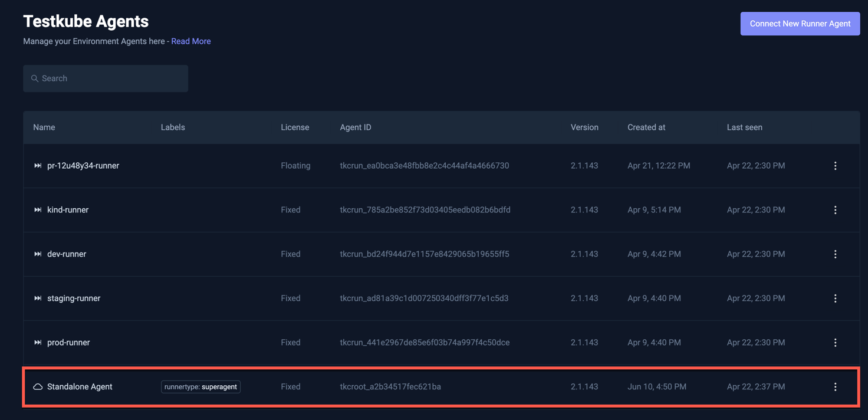Click Connect New Runner Agent button
868x420 pixels.
[x=800, y=24]
